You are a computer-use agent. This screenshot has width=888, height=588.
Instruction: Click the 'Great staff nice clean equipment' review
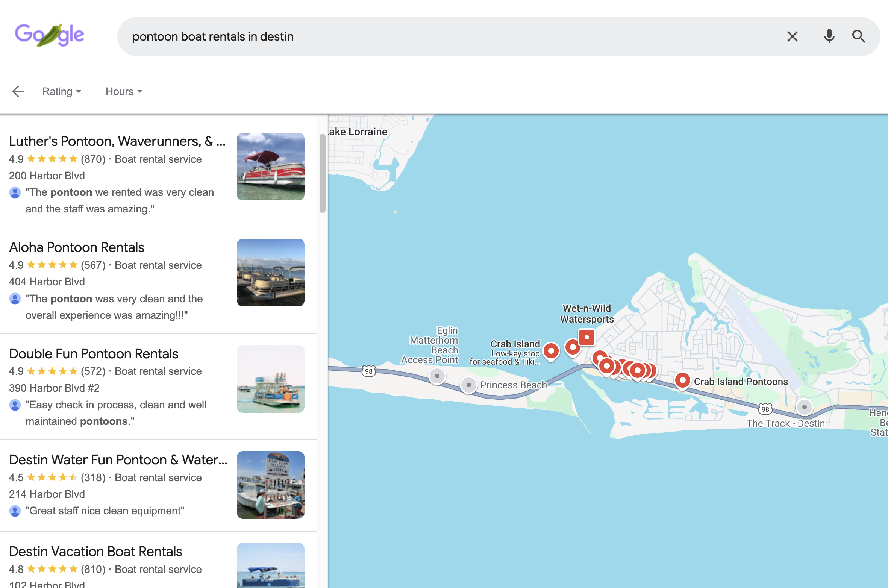tap(105, 511)
